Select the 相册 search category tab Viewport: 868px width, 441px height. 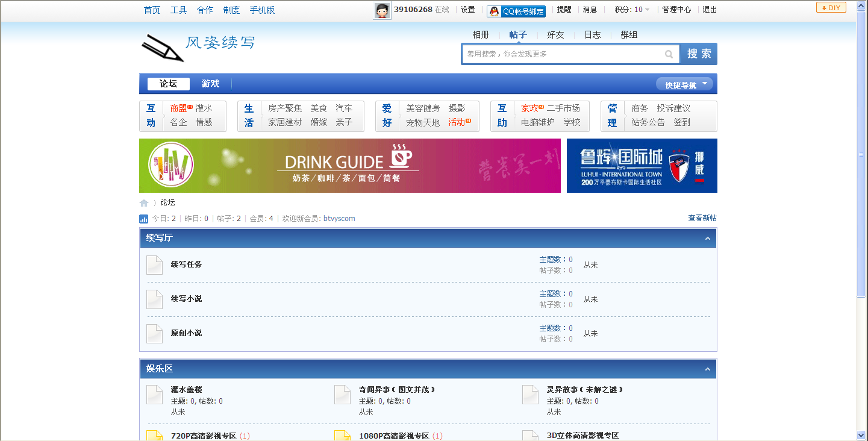click(481, 35)
